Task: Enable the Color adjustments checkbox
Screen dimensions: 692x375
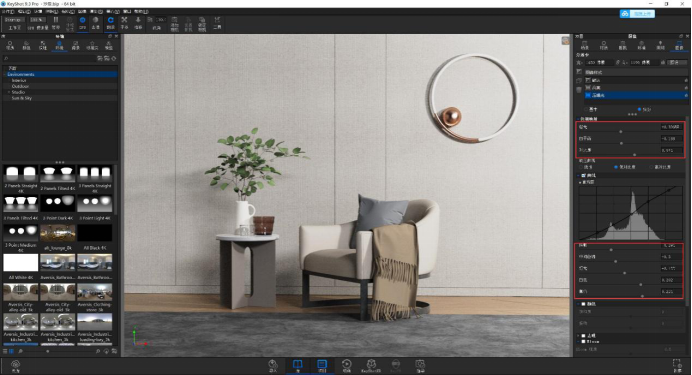Action: point(583,304)
